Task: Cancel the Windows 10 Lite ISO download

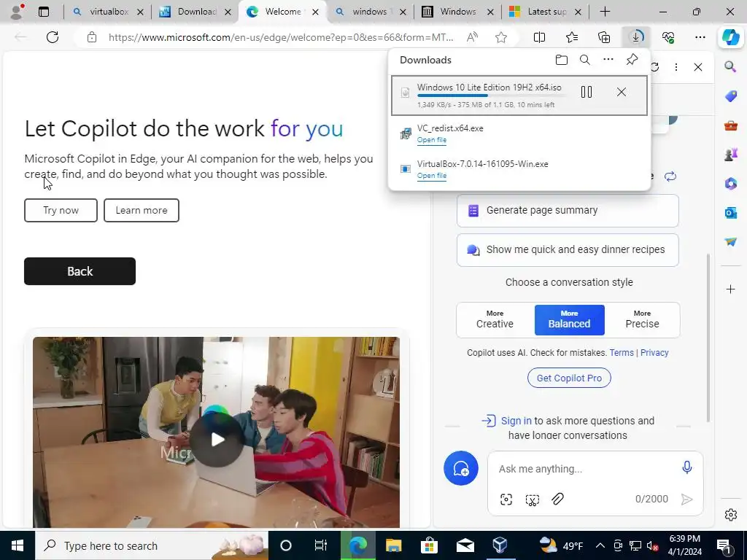Action: (x=622, y=92)
